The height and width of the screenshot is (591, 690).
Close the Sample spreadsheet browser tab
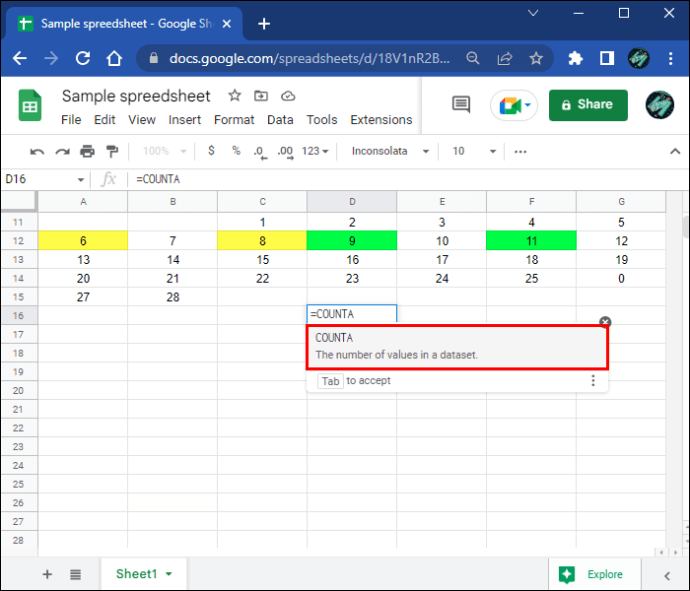[x=227, y=24]
